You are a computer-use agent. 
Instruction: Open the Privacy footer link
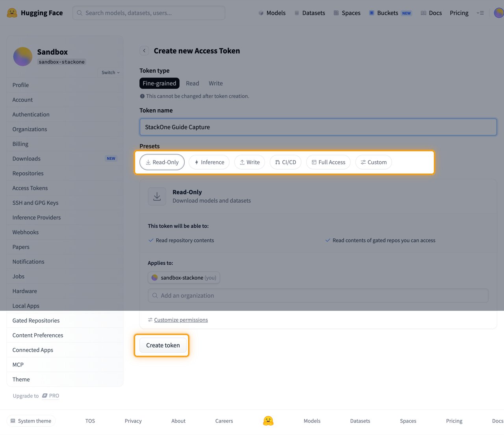click(133, 421)
